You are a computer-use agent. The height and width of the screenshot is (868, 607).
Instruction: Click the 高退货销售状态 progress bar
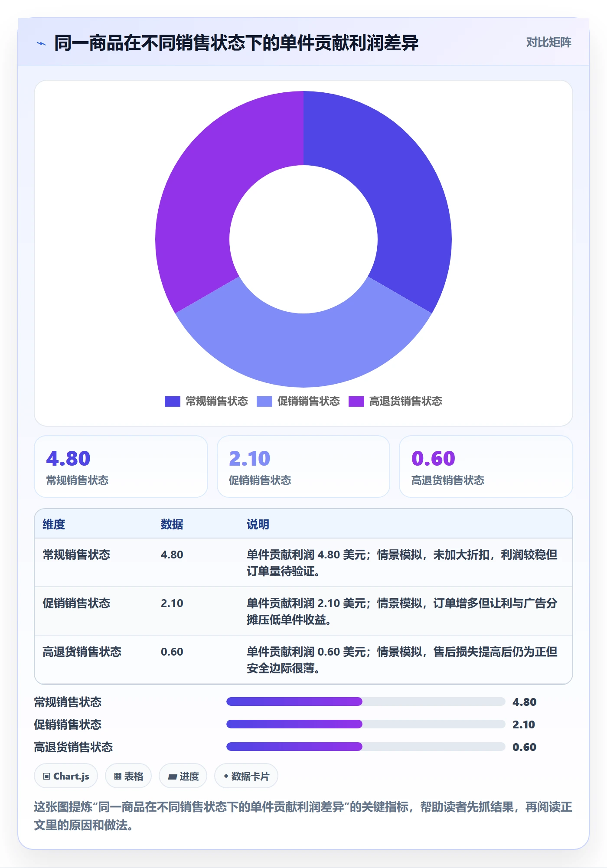366,747
